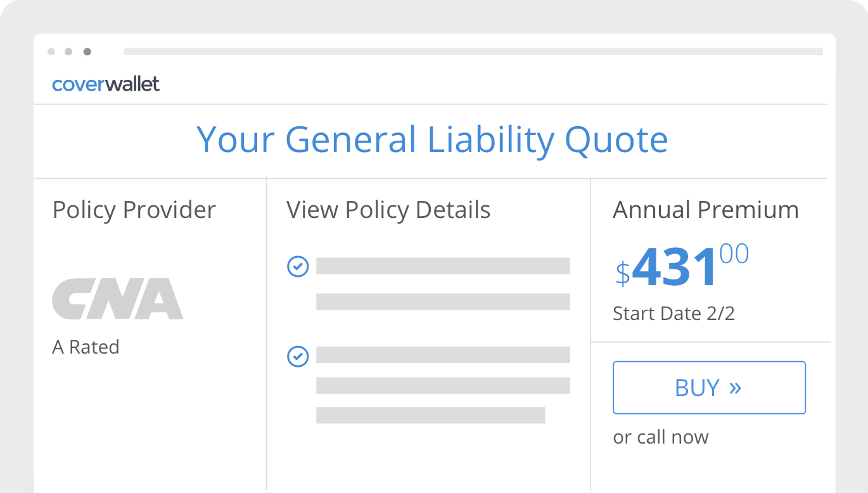Click the Annual Premium heading
The height and width of the screenshot is (493, 868).
705,210
